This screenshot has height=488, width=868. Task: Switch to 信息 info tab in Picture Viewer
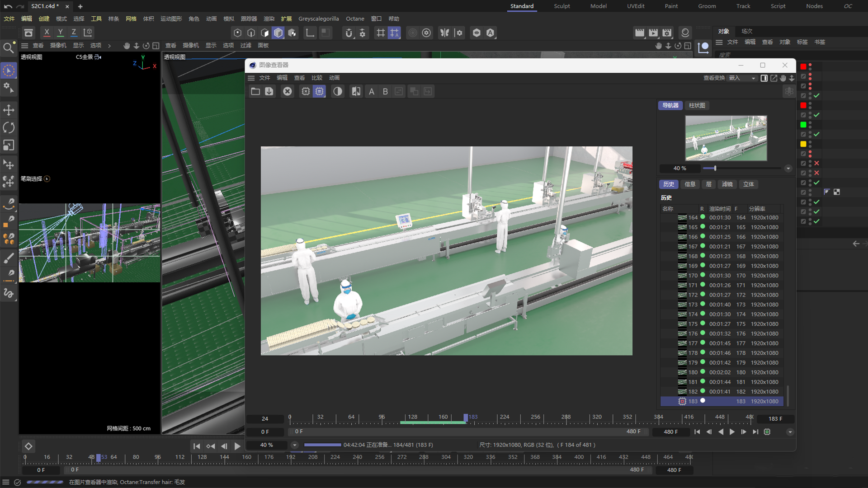coord(690,184)
